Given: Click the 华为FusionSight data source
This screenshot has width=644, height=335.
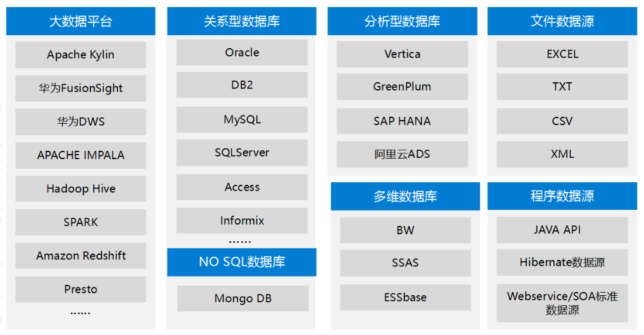Looking at the screenshot, I should (80, 89).
